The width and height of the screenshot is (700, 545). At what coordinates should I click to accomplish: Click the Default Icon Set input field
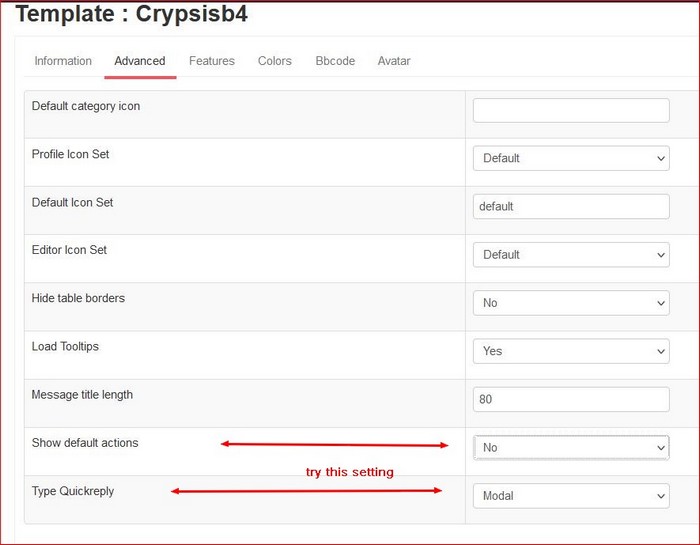[x=571, y=206]
